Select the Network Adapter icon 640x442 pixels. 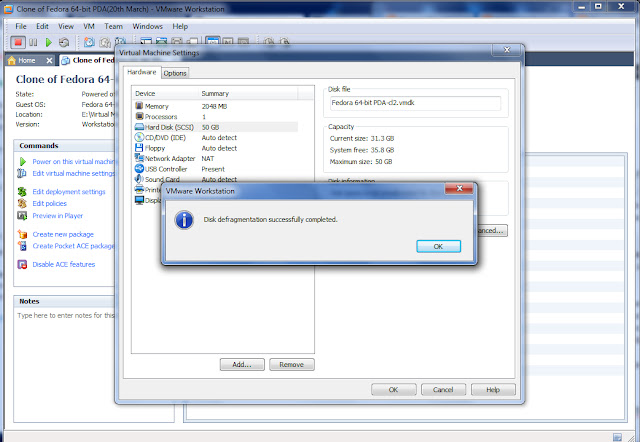[x=139, y=158]
